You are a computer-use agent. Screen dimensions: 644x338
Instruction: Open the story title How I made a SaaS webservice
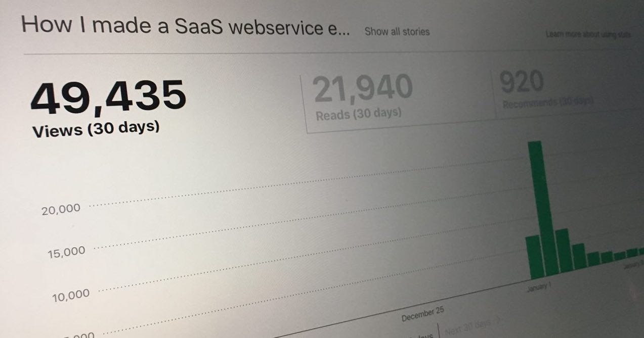click(x=185, y=25)
